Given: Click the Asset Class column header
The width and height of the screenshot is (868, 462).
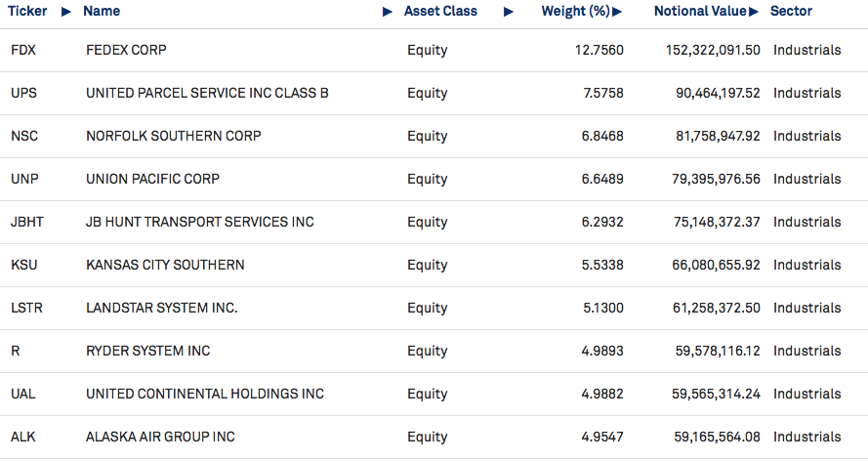Looking at the screenshot, I should [x=440, y=11].
